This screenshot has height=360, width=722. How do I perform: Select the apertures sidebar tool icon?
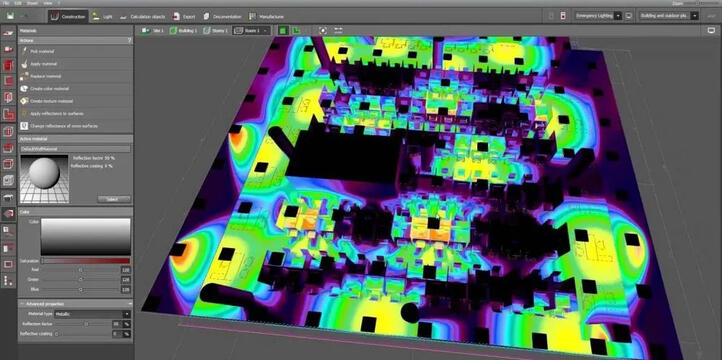8,98
